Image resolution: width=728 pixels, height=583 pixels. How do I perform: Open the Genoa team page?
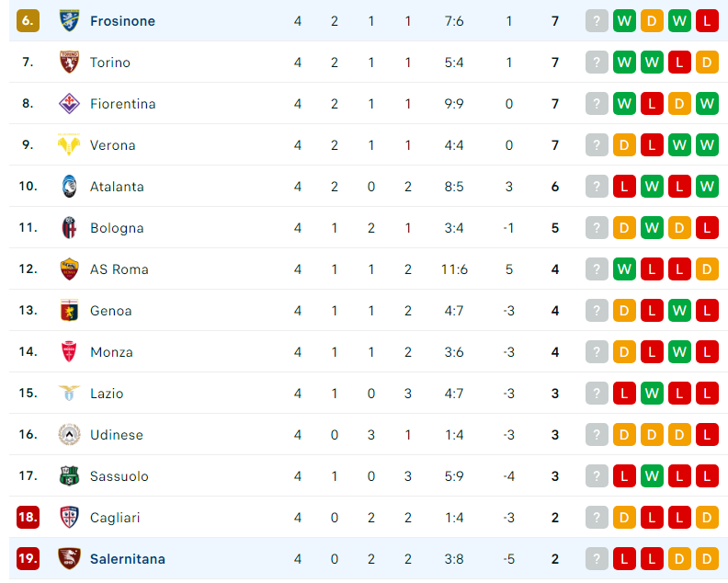[111, 311]
